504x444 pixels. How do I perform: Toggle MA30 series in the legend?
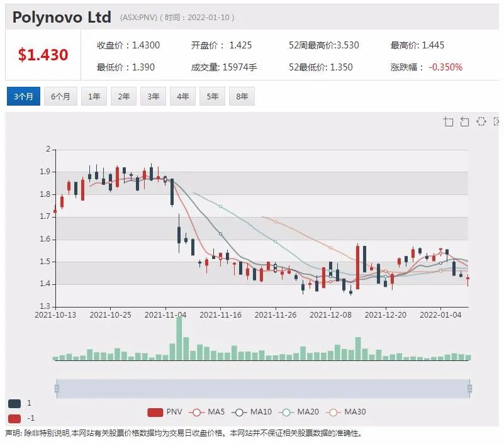coord(345,412)
